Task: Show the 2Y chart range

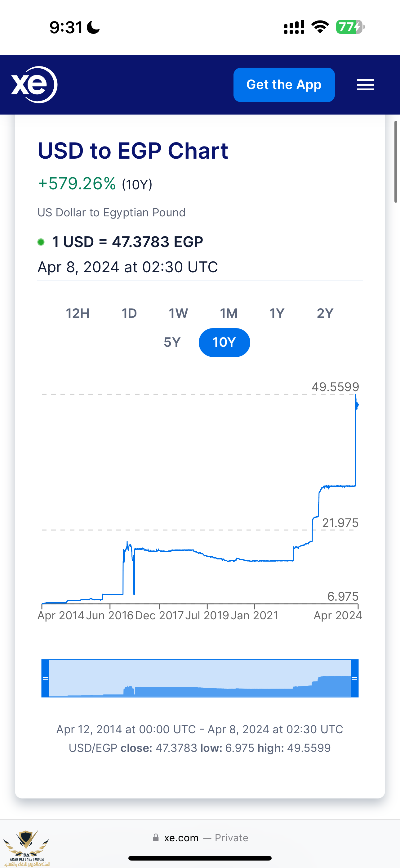Action: (325, 313)
